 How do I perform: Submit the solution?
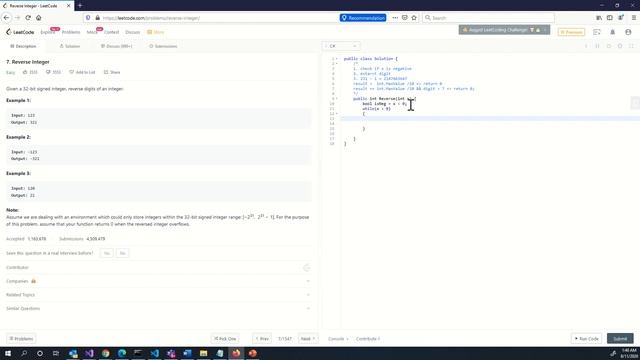click(620, 339)
